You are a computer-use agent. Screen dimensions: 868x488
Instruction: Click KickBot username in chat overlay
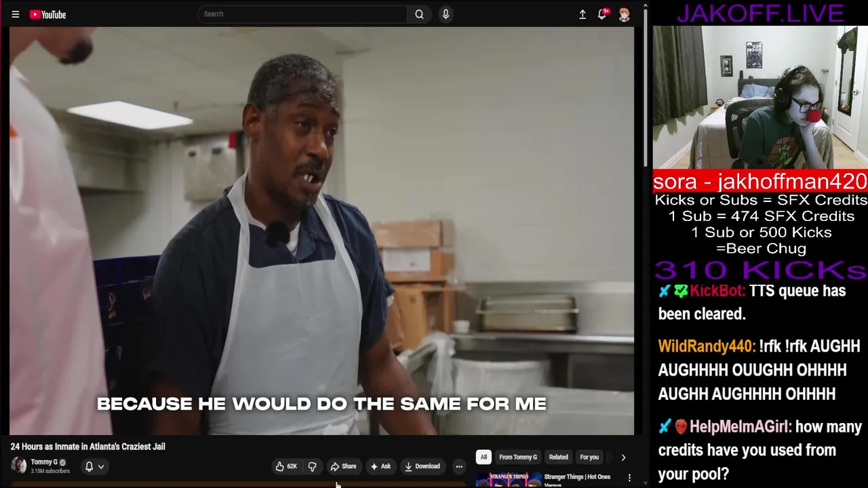717,291
